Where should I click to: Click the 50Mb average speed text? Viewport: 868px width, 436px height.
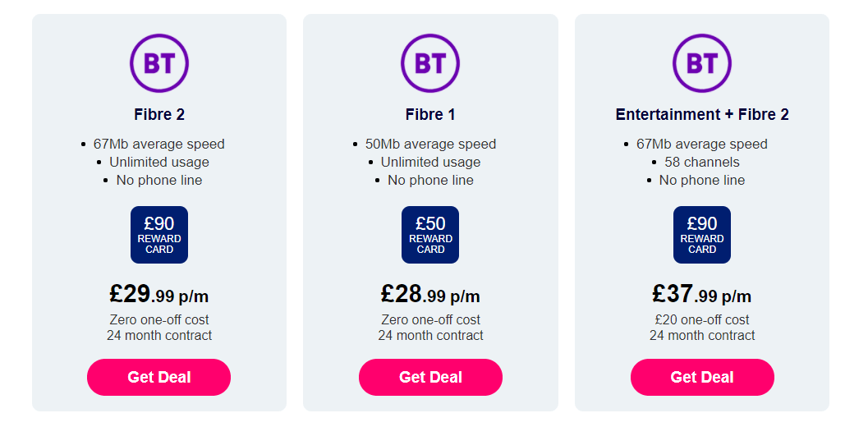[430, 145]
